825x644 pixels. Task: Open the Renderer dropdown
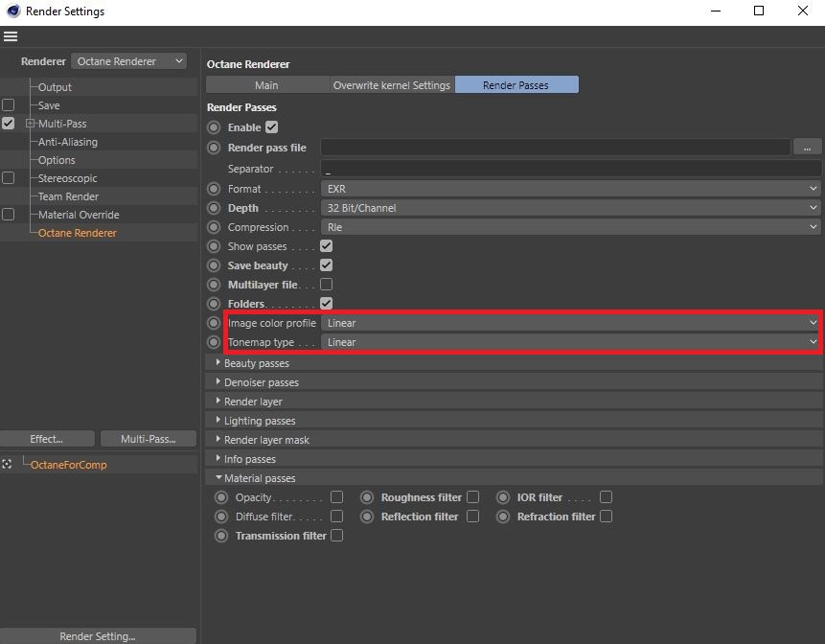[129, 61]
